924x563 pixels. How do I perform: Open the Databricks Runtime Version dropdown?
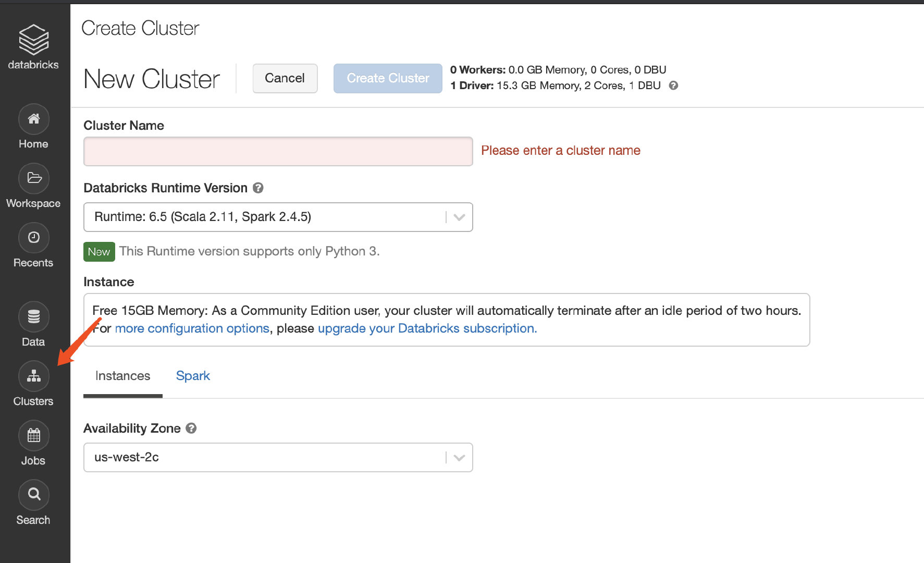(278, 217)
